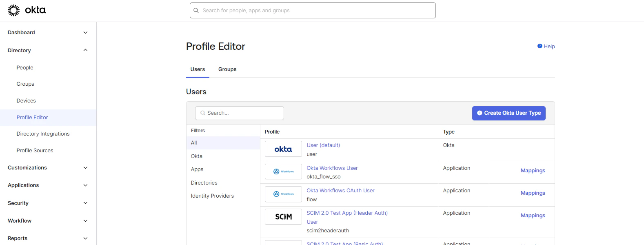Focus the people, apps and groups search field

313,11
